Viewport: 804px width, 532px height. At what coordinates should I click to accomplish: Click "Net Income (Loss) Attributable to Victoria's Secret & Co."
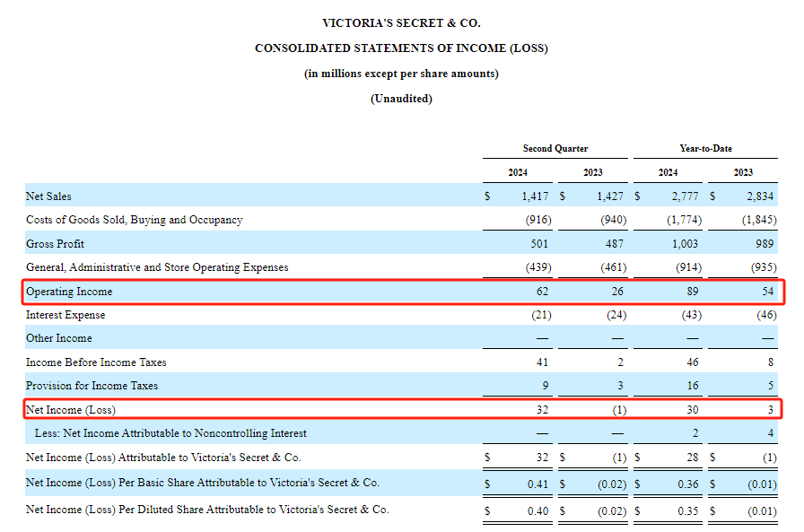[163, 458]
